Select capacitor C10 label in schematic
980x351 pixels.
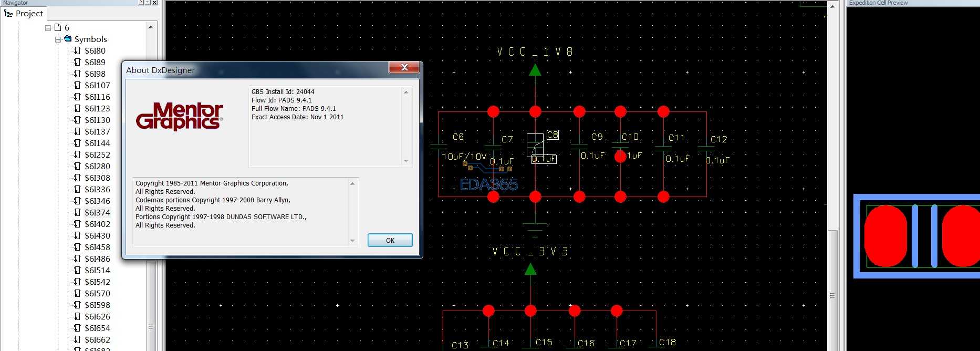point(630,137)
